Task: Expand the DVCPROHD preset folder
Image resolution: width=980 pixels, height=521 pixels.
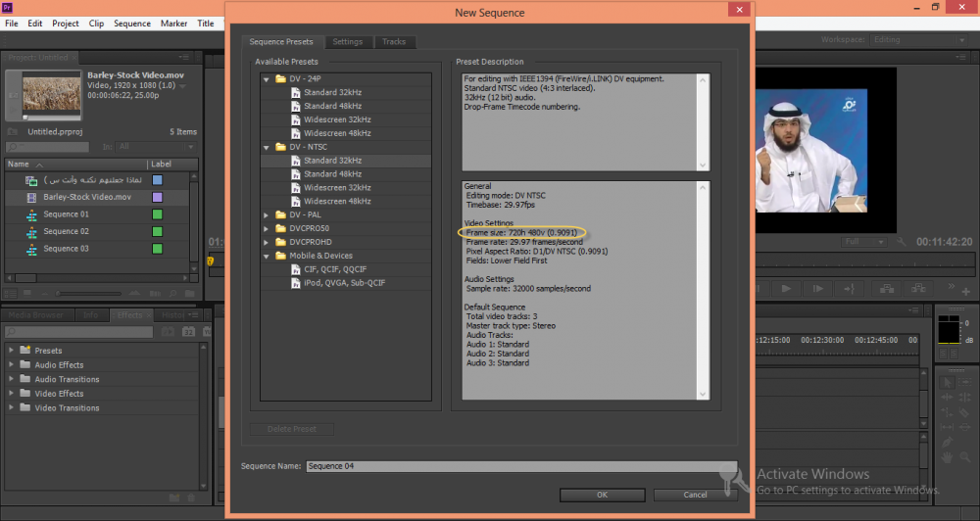Action: [267, 242]
